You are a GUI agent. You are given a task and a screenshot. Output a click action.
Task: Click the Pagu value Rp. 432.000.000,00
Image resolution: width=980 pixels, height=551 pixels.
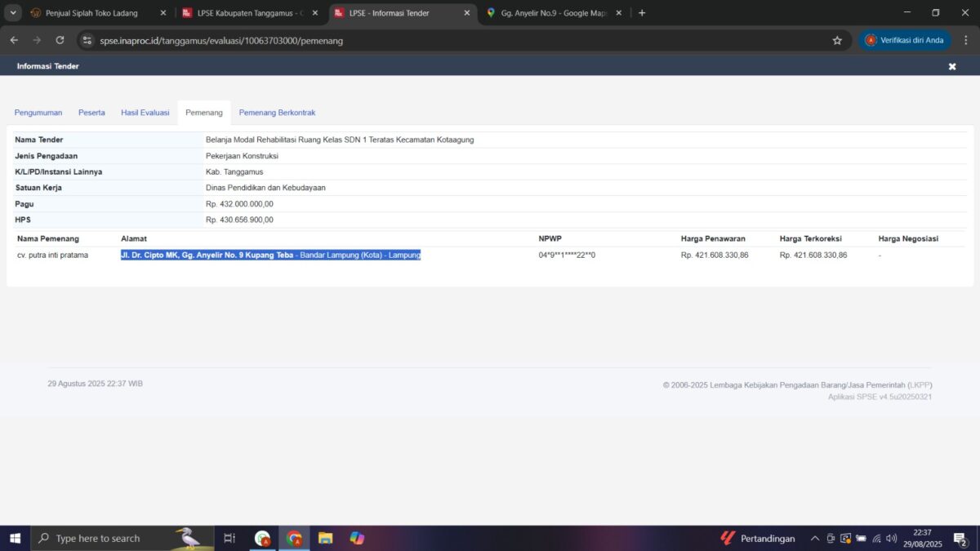(239, 204)
